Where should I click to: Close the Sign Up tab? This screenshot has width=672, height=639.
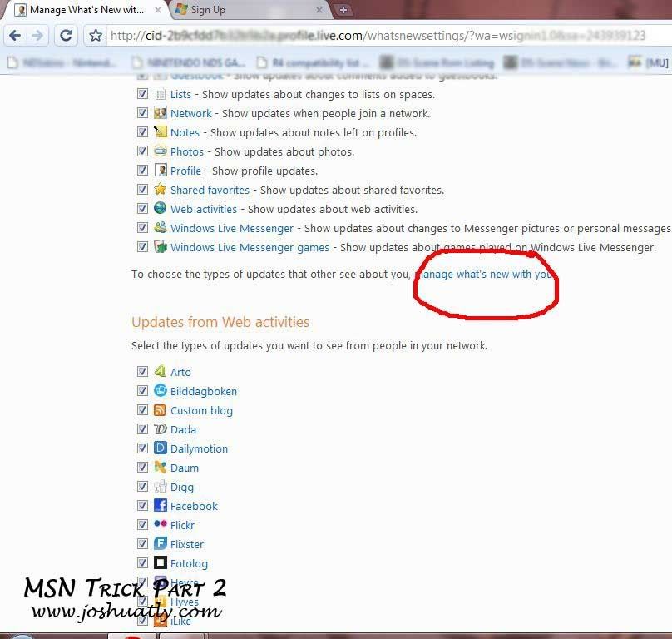pos(319,10)
